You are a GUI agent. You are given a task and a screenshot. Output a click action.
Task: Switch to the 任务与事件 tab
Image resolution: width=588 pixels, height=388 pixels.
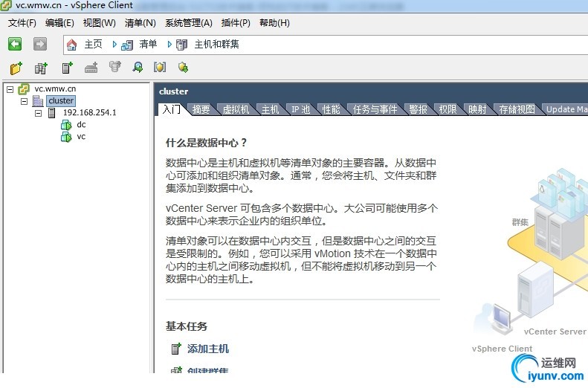pos(375,109)
